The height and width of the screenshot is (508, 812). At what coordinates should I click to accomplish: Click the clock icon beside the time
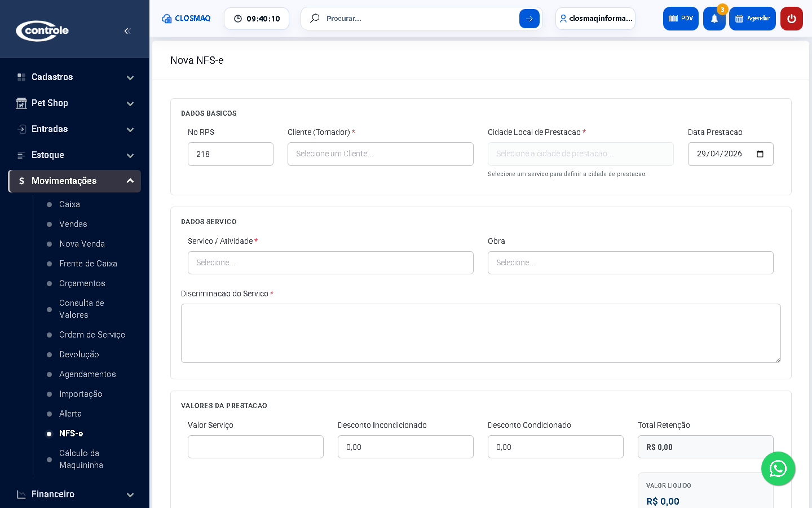pyautogui.click(x=238, y=19)
